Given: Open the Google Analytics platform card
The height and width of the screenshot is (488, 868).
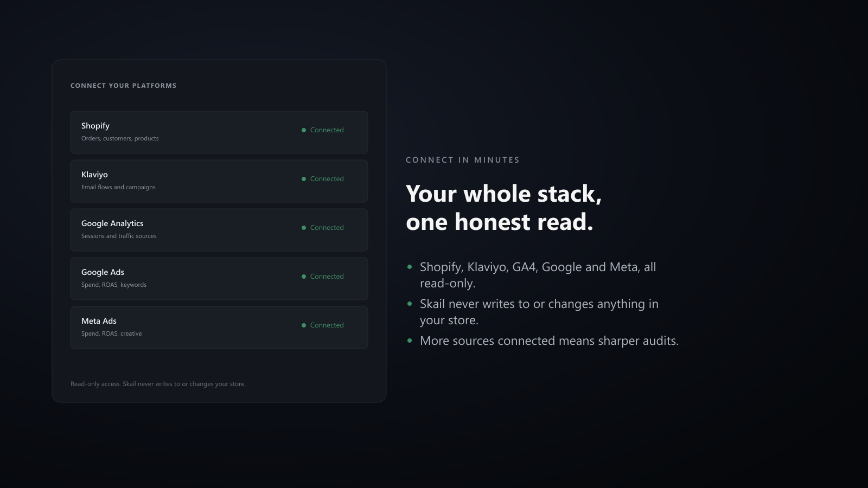Looking at the screenshot, I should click(x=219, y=230).
